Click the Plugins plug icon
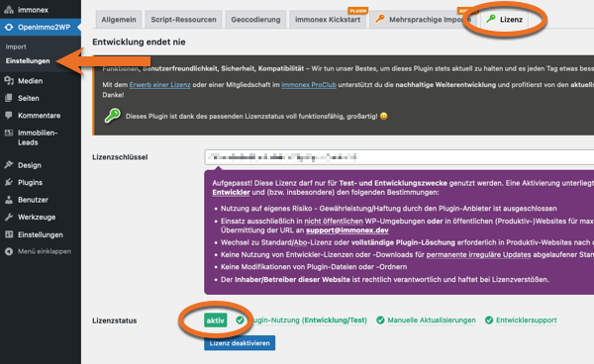594x364 pixels. pyautogui.click(x=9, y=182)
